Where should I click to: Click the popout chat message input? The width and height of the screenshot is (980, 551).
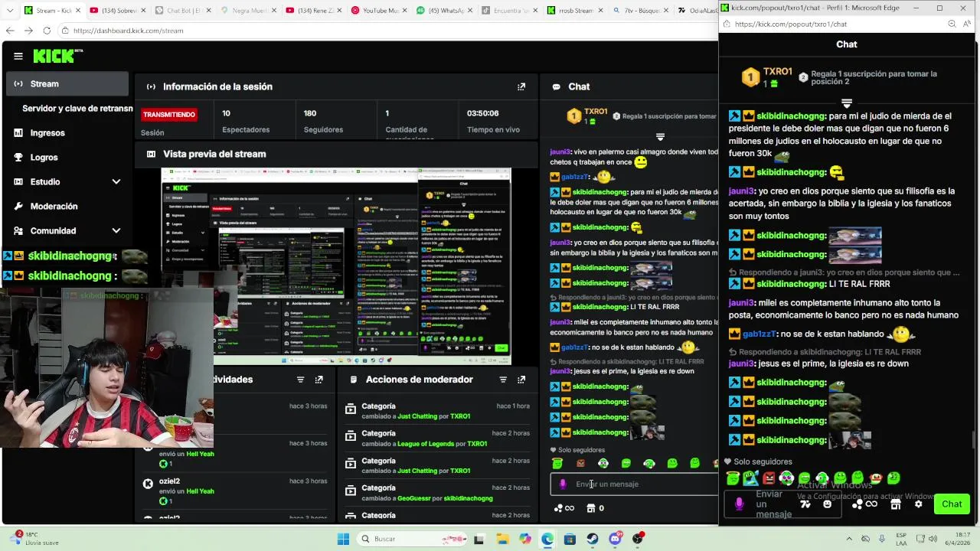click(x=782, y=504)
